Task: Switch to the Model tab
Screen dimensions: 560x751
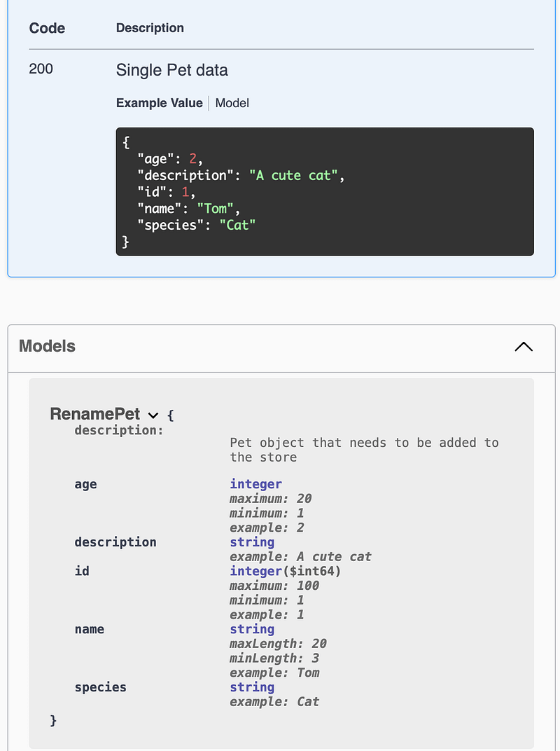Action: click(232, 103)
